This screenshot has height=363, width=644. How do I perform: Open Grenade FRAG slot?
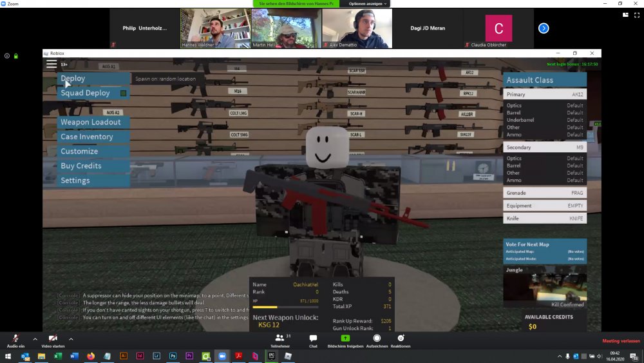point(545,193)
